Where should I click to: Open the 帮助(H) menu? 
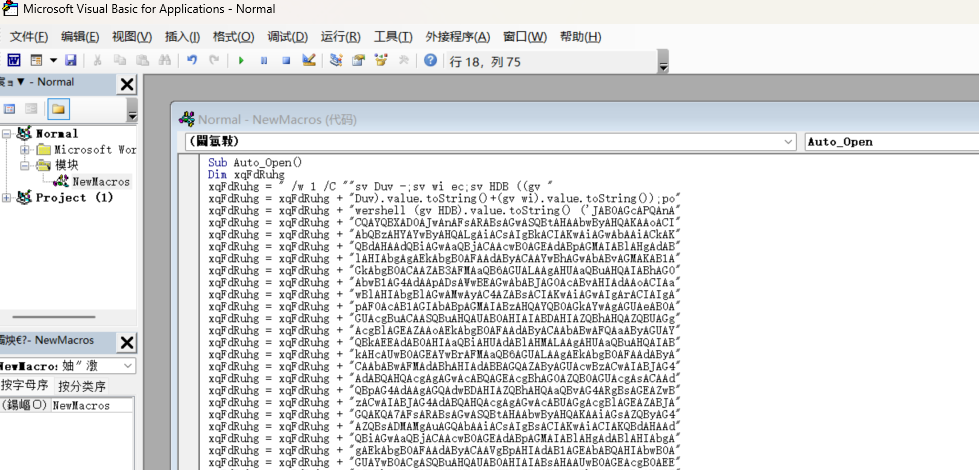(581, 37)
